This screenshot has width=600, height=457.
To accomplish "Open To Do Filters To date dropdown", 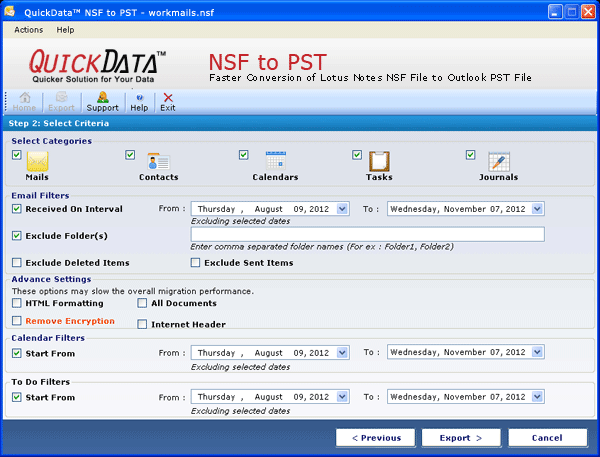I will tap(537, 397).
